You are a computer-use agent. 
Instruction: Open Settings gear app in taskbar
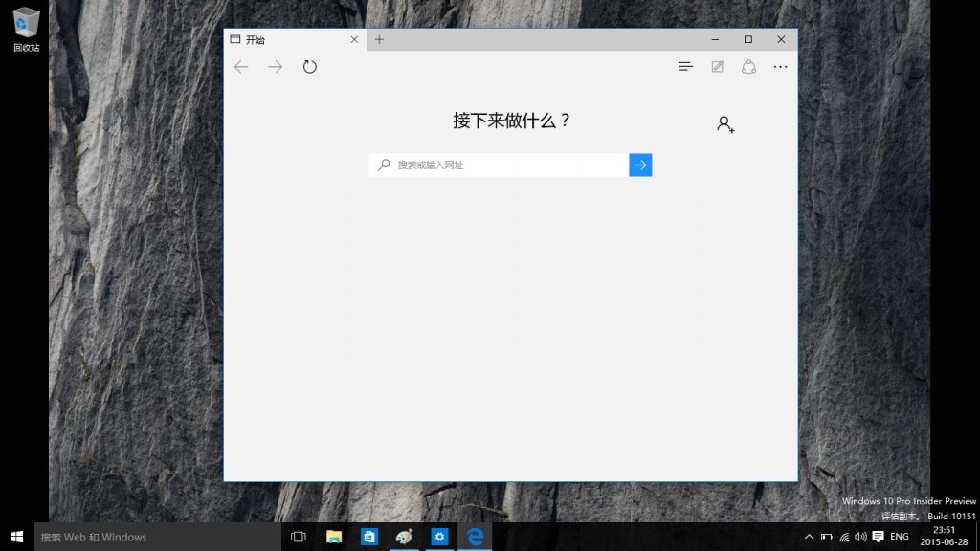point(439,537)
